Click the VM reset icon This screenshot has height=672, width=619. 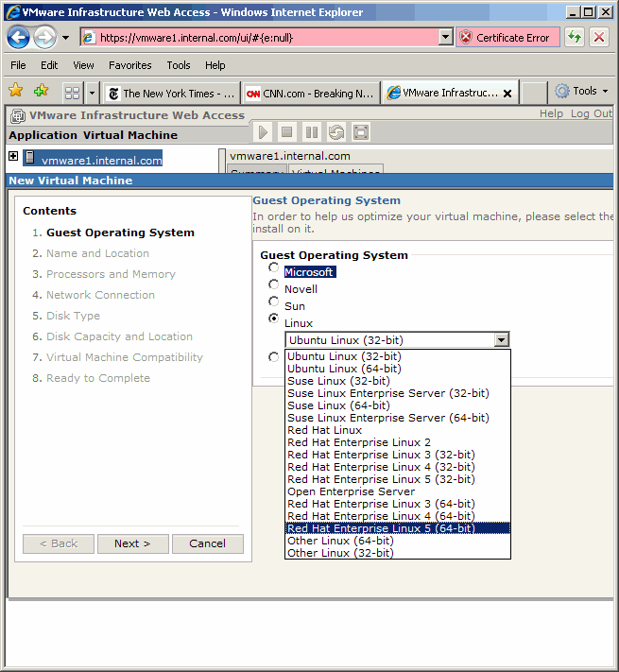pyautogui.click(x=336, y=132)
